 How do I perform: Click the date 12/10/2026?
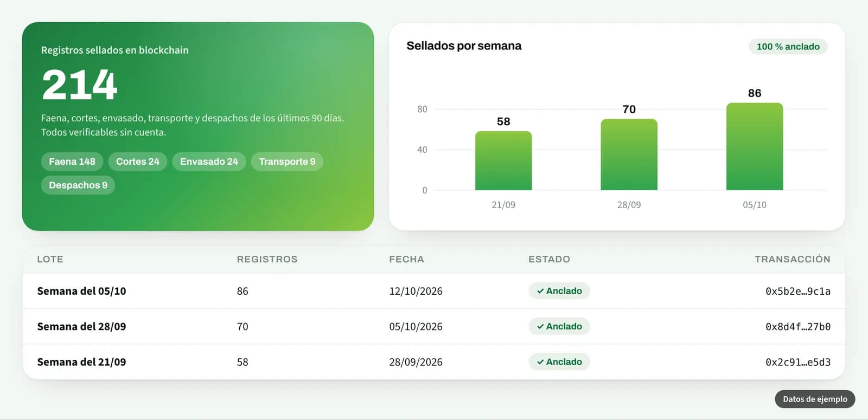pyautogui.click(x=416, y=292)
